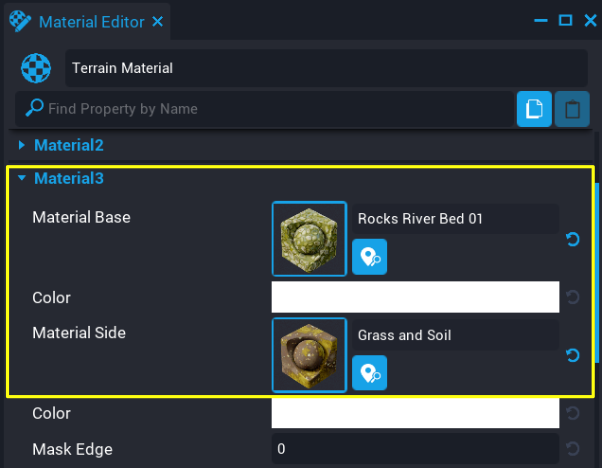
Task: Click the Terrain Material checkered sphere icon
Action: click(x=36, y=69)
